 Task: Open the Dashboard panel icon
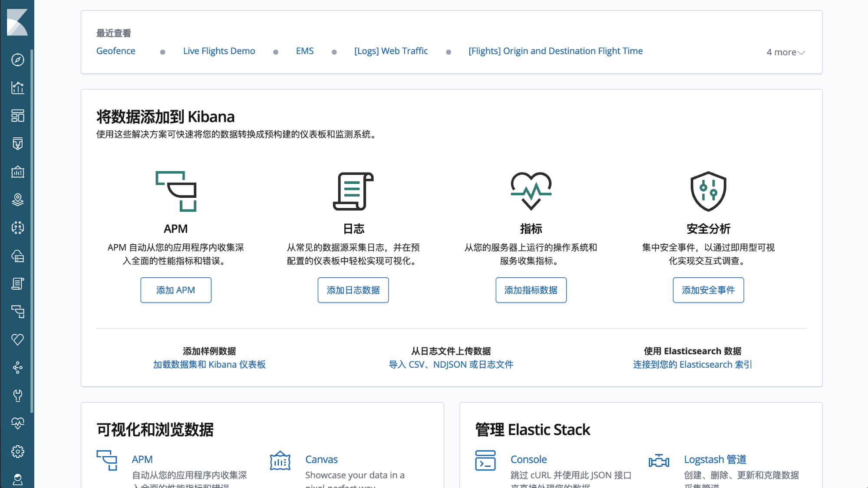pos(17,116)
